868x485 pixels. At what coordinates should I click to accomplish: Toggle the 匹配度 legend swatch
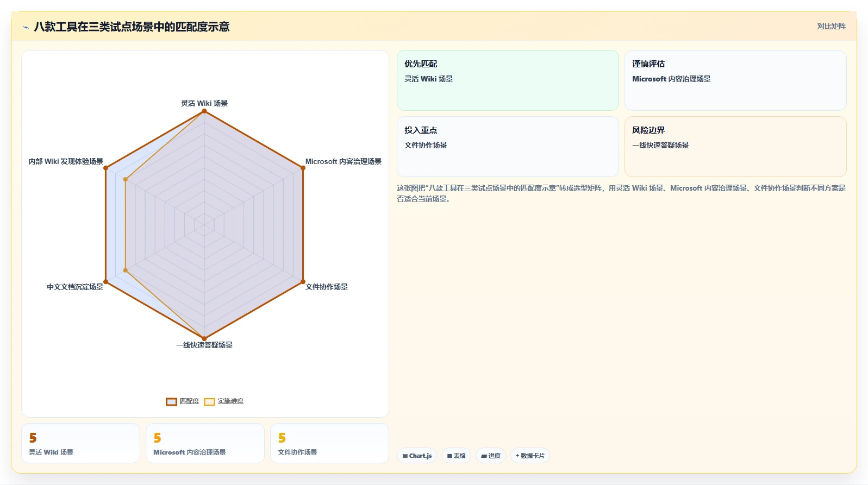[171, 401]
